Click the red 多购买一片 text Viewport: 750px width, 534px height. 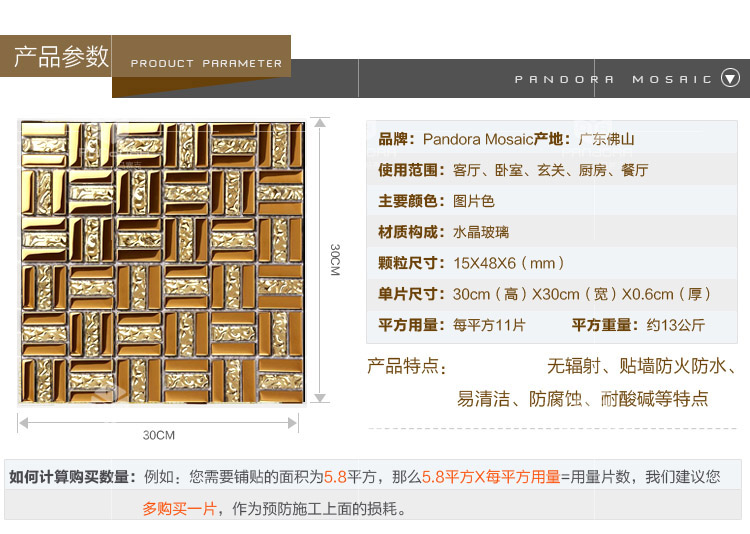coord(180,509)
